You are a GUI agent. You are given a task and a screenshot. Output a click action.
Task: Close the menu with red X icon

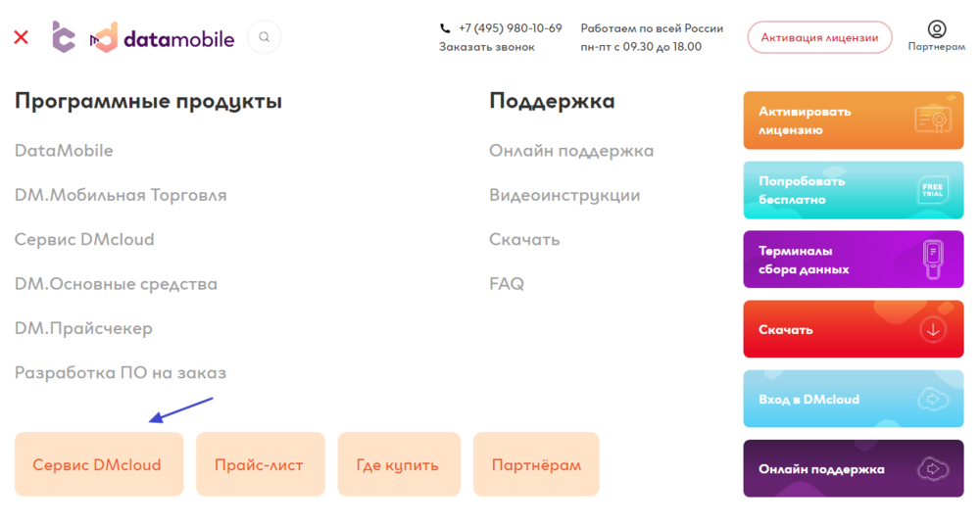[22, 37]
